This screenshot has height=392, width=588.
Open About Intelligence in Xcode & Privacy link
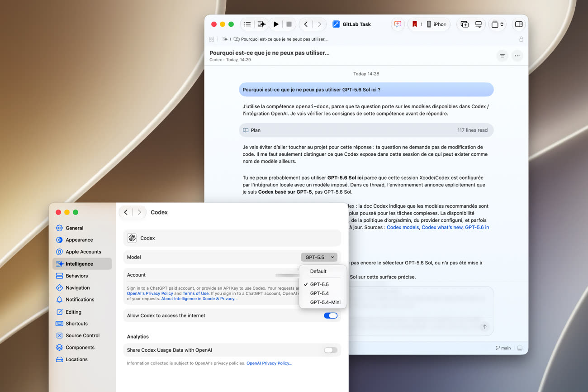(199, 299)
